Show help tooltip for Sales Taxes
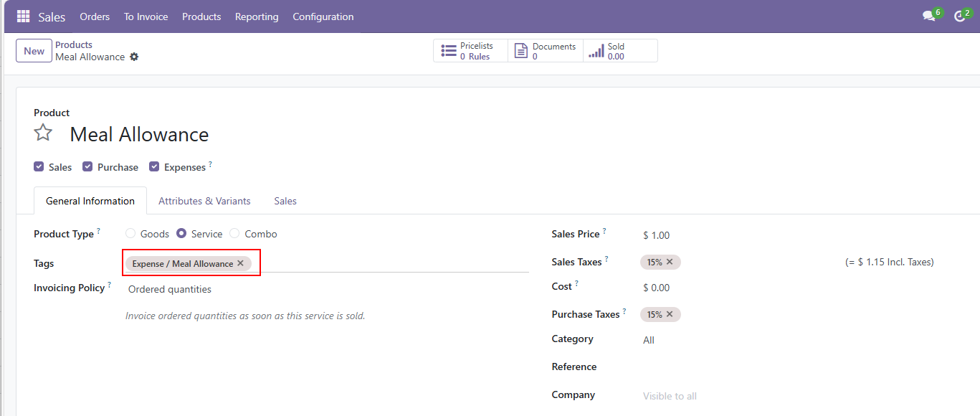 coord(606,259)
